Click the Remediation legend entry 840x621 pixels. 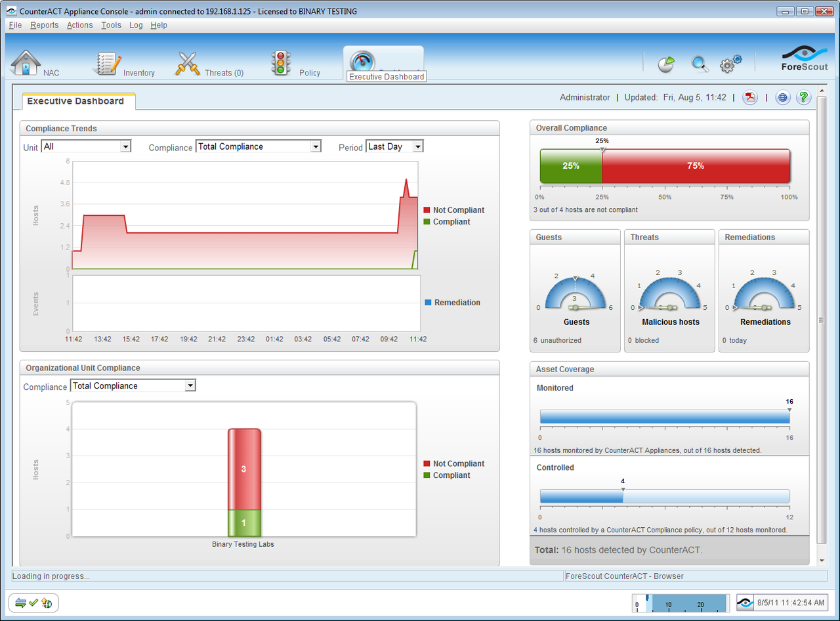tap(453, 303)
